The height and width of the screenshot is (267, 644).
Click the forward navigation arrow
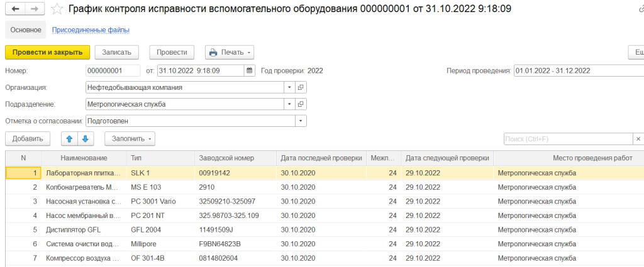[x=34, y=9]
